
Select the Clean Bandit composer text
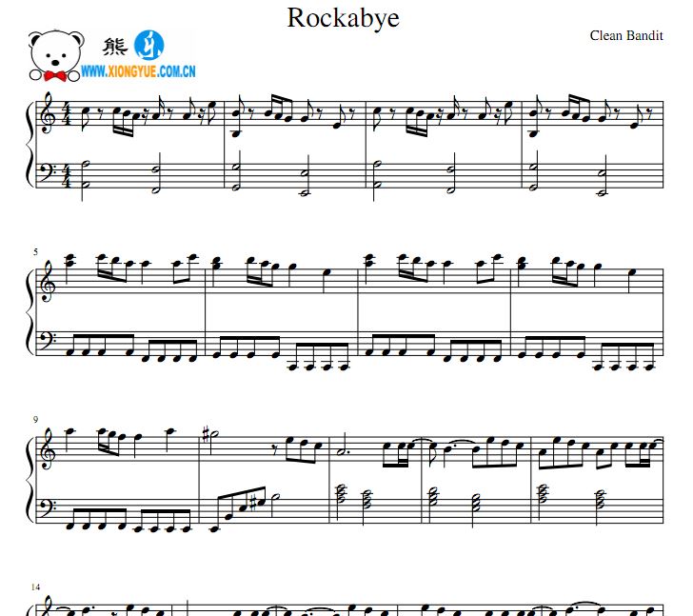coord(626,36)
